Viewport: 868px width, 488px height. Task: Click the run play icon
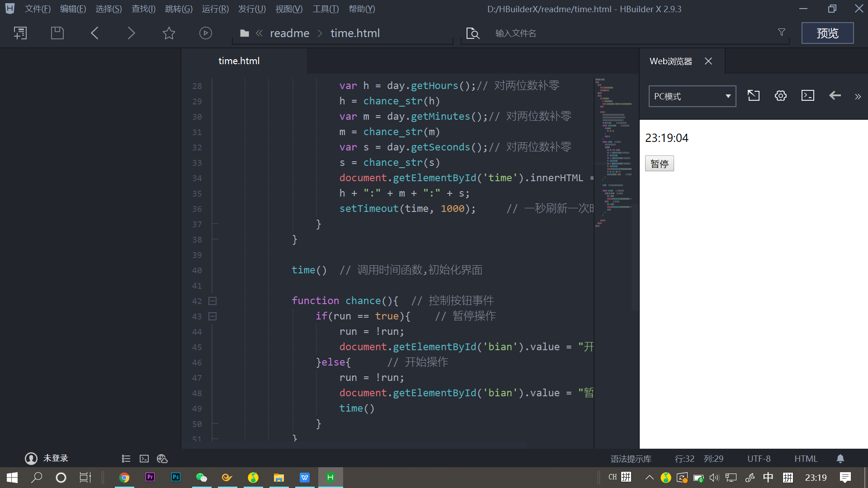pyautogui.click(x=205, y=33)
